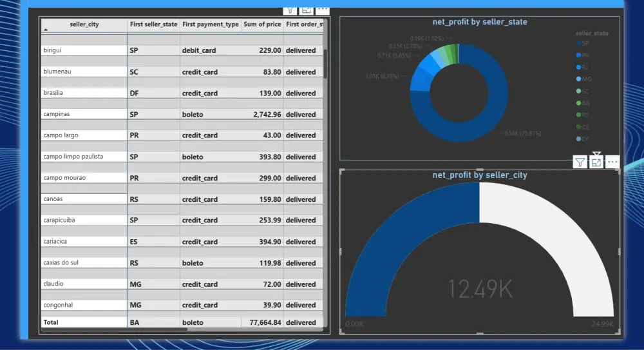Sort by Sum of price column header
Viewport: 644px width, 350px height.
click(262, 24)
